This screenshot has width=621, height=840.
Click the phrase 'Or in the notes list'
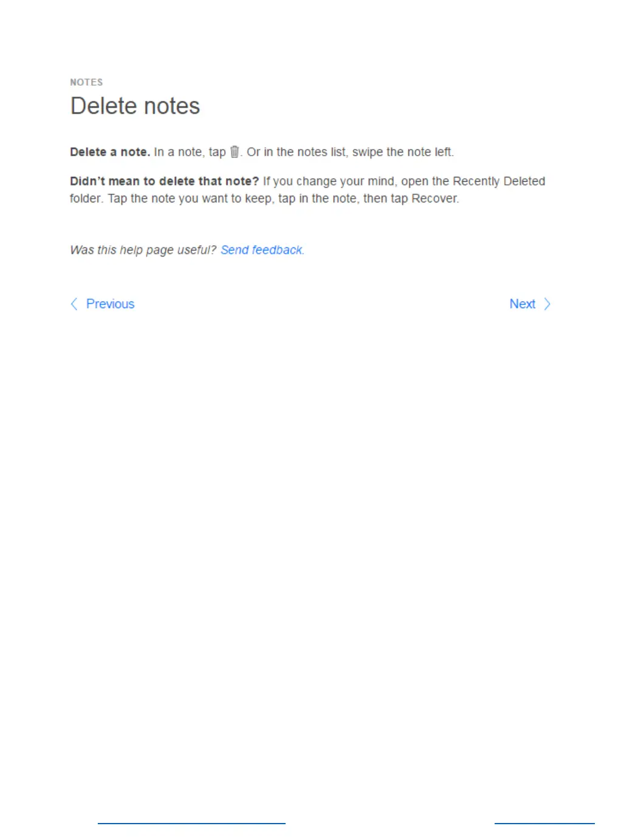297,152
